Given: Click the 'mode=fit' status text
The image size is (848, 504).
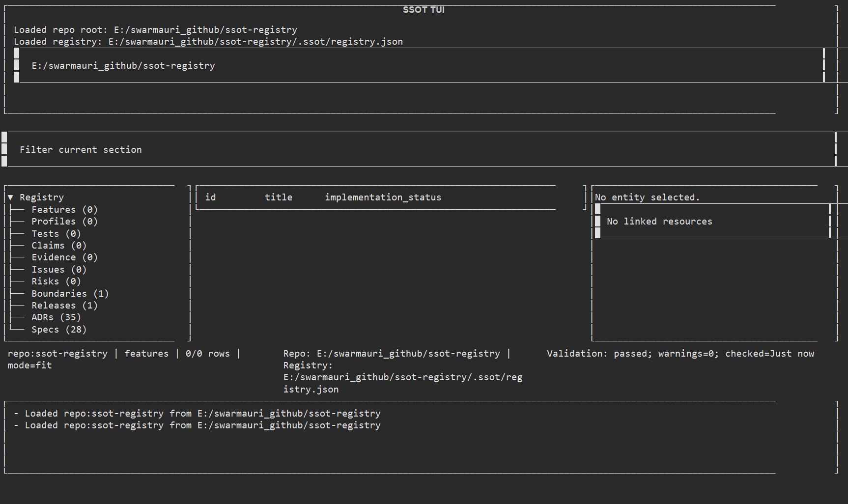Looking at the screenshot, I should click(x=29, y=365).
